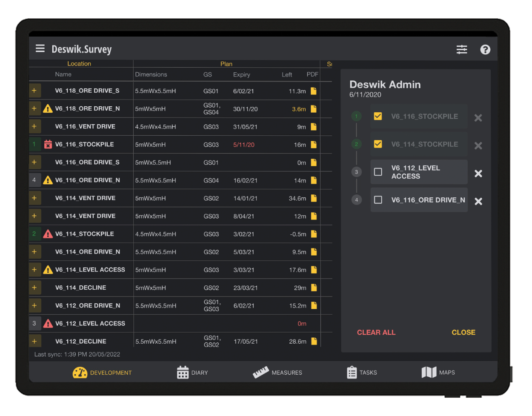Open PDF for V6_116_ORE DRIVE_S
The height and width of the screenshot is (416, 532).
(x=314, y=162)
